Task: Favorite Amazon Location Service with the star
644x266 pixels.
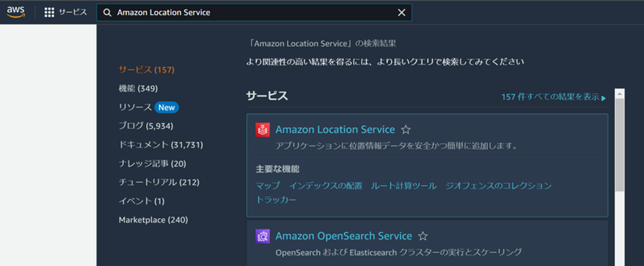Action: click(x=406, y=130)
